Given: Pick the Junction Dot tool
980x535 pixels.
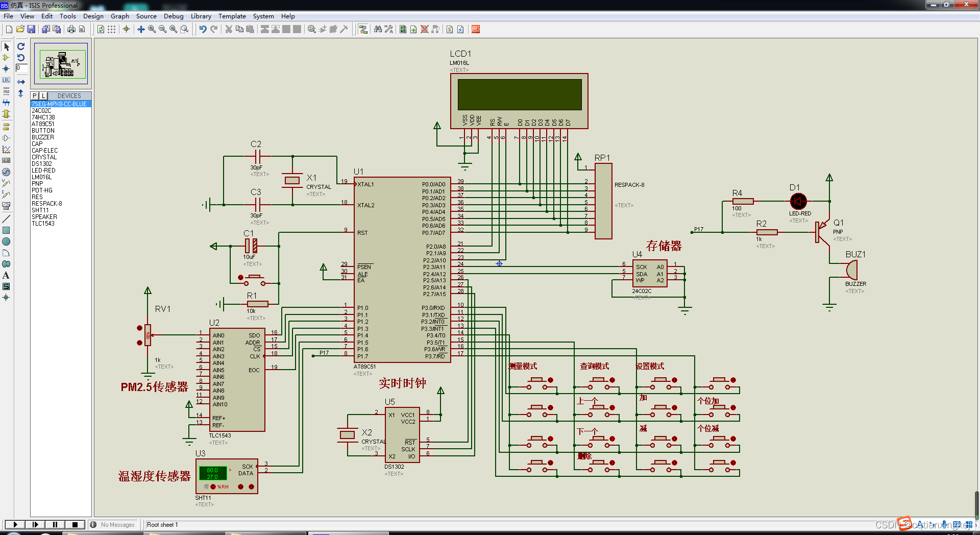Looking at the screenshot, I should (6, 68).
